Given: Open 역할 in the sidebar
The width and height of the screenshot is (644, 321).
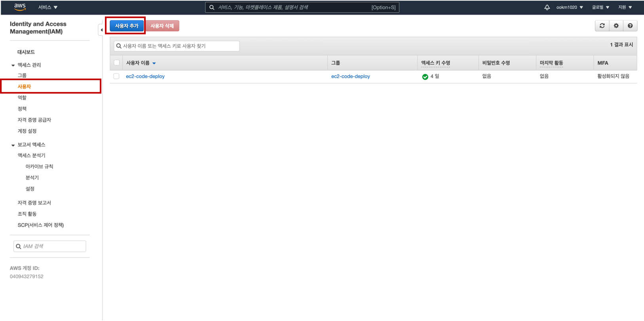Looking at the screenshot, I should (x=22, y=98).
